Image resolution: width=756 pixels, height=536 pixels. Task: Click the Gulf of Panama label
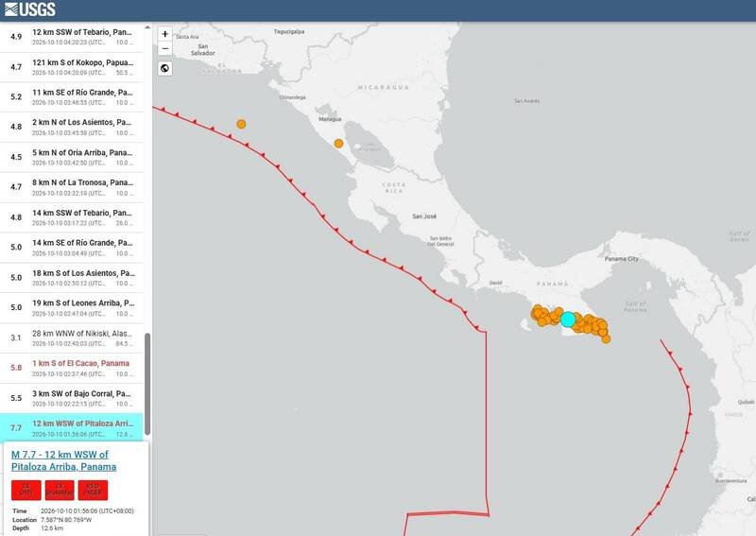coord(635,306)
